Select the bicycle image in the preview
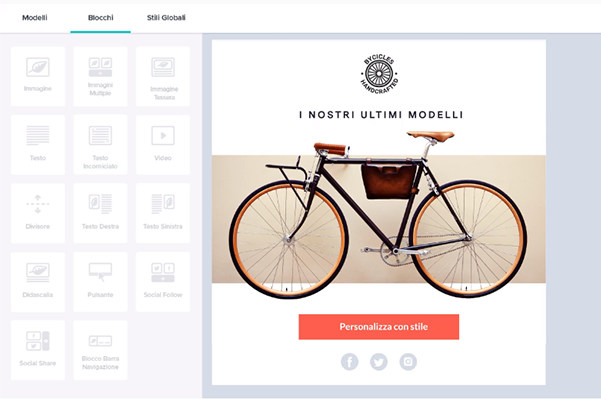The height and width of the screenshot is (400, 601). click(x=379, y=215)
